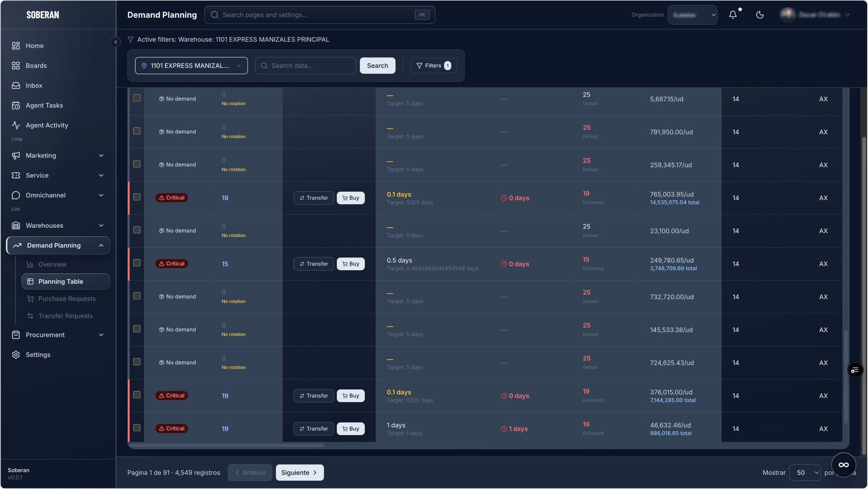This screenshot has width=868, height=489.
Task: Click Transfer on the 765,003.95/ud row
Action: pos(314,198)
